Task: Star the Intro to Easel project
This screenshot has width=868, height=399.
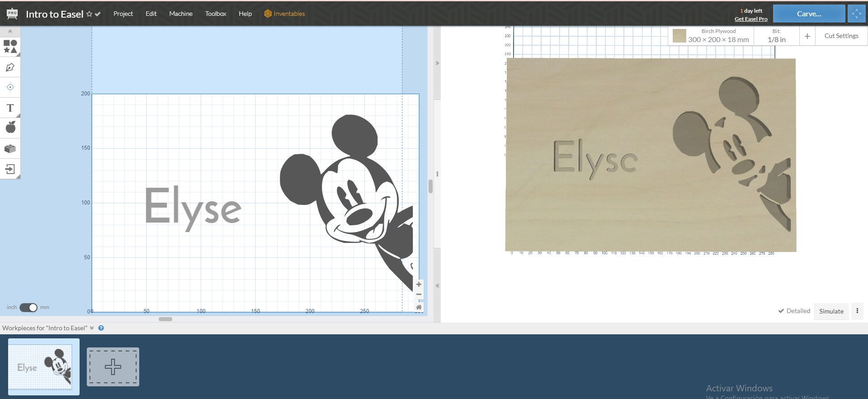Action: 89,14
